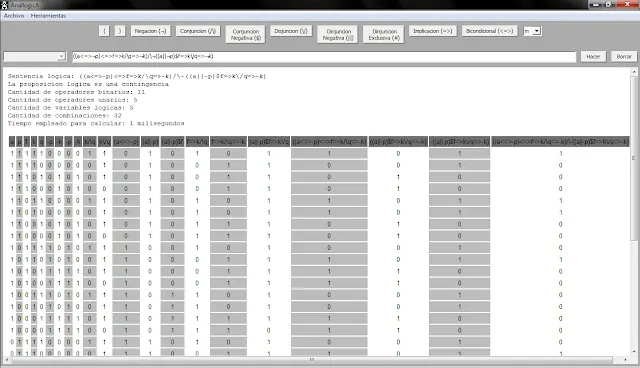The height and width of the screenshot is (368, 640).
Task: Click the vertical scrollbar up arrow
Action: click(x=634, y=72)
